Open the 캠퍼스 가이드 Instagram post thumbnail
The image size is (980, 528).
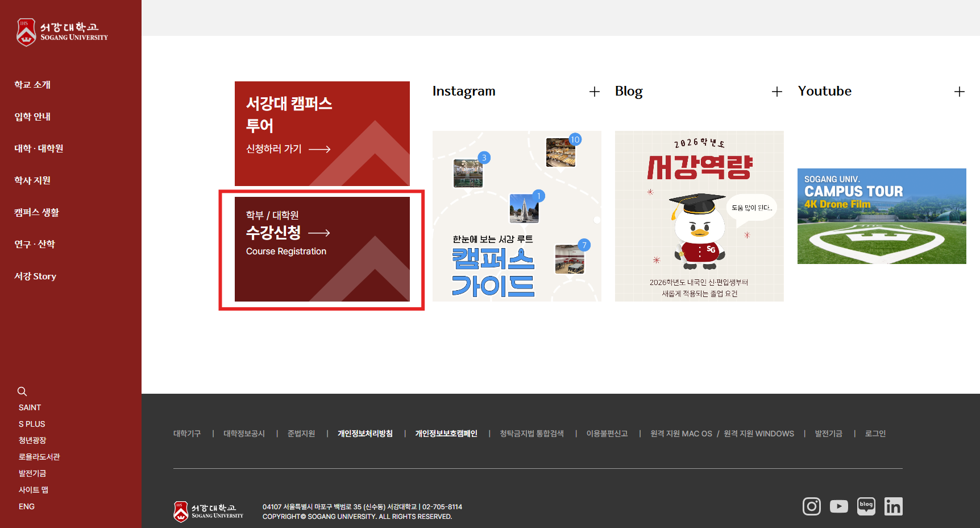tap(517, 216)
